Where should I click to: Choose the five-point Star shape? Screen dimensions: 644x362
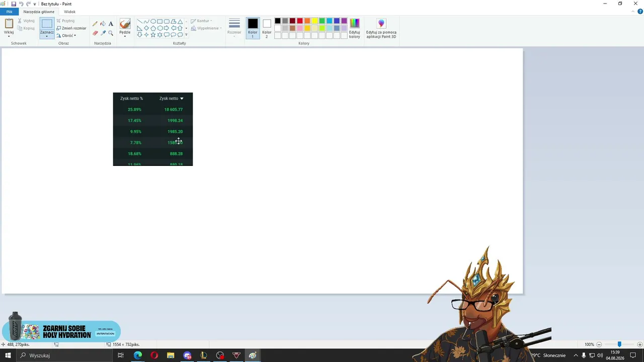coord(153,35)
